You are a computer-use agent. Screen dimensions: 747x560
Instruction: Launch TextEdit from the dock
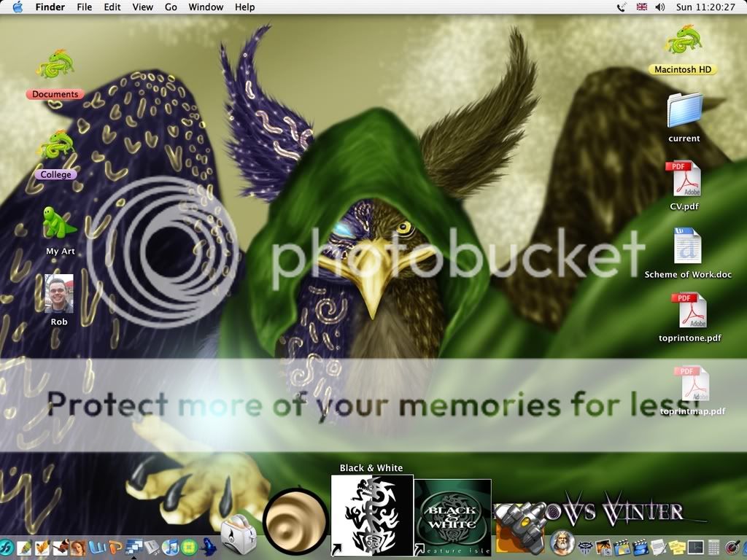659,547
